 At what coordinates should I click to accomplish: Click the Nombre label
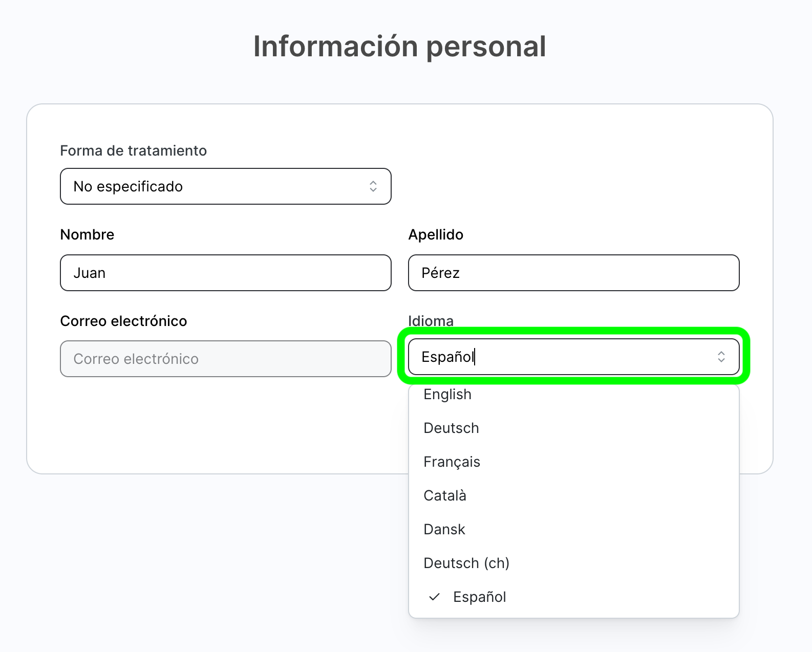(87, 234)
